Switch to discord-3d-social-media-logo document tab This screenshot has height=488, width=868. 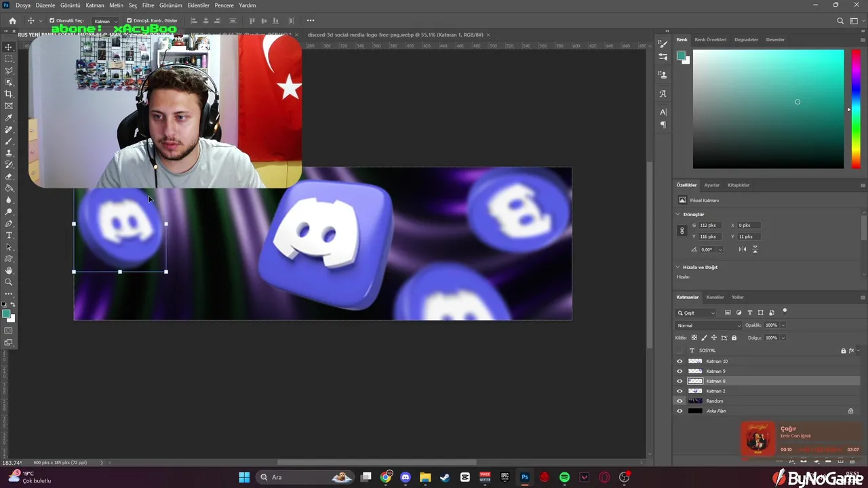coord(395,35)
